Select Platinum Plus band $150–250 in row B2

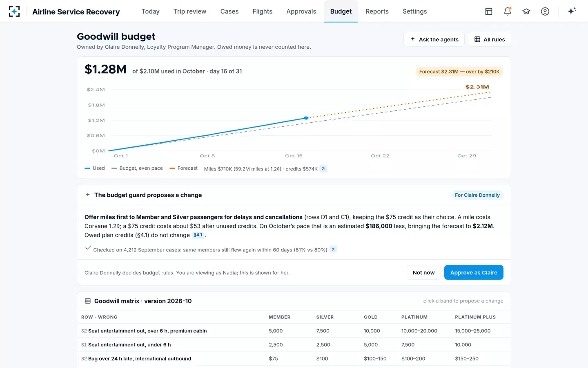pos(467,359)
